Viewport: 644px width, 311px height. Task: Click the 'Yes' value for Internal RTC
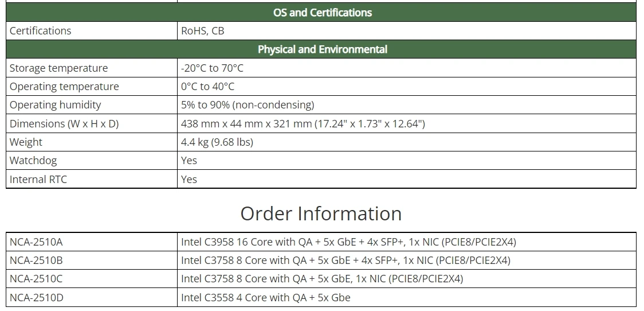point(189,180)
